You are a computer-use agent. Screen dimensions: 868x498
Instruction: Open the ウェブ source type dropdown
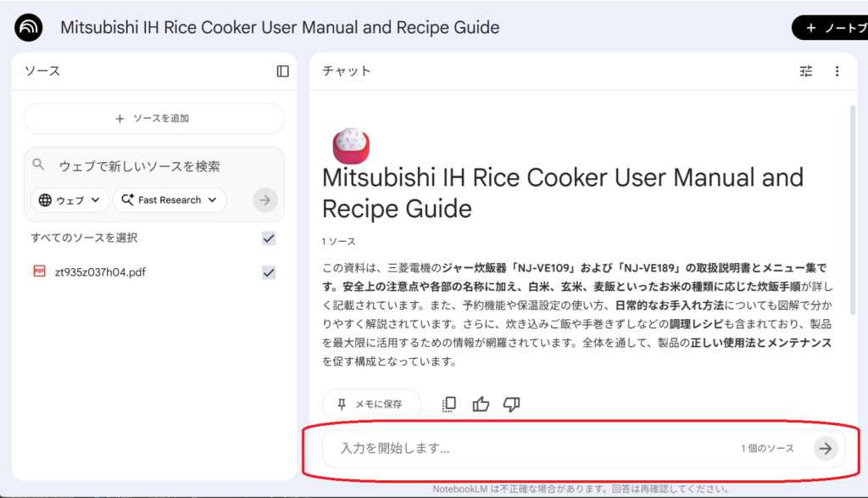(70, 200)
